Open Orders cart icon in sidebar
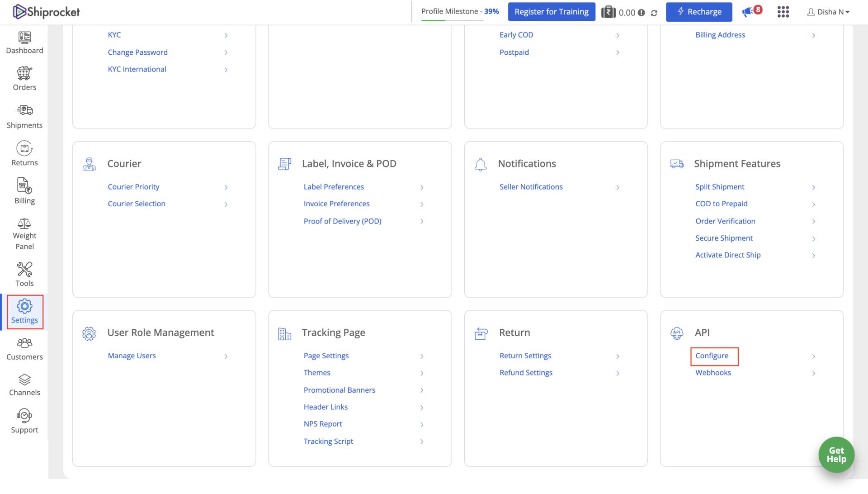Viewport: 868px width, 494px height. (24, 73)
